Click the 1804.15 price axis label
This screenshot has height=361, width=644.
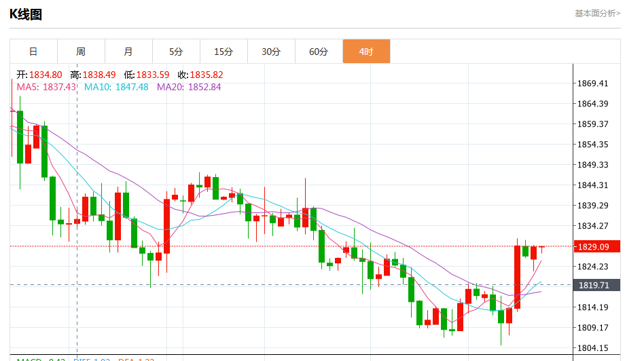tap(592, 348)
